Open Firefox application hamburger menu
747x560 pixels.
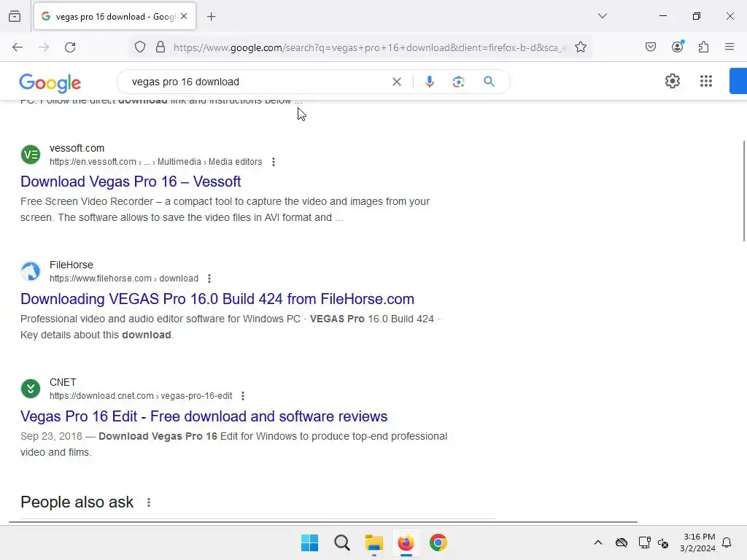coord(729,47)
